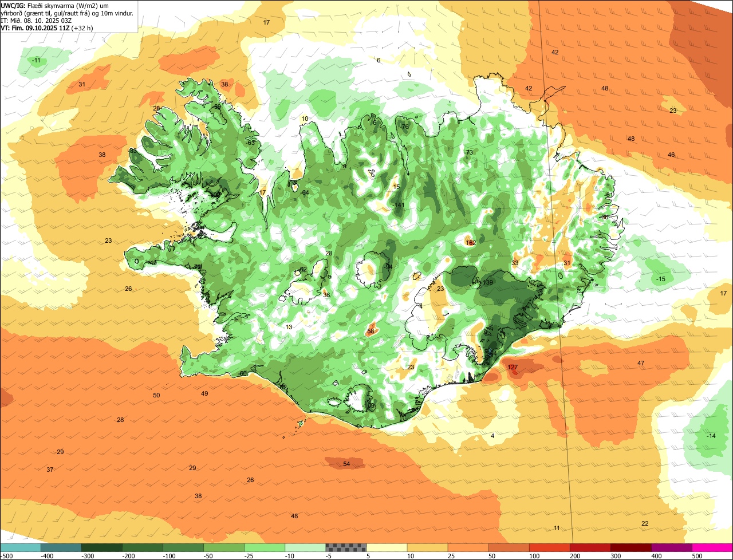The height and width of the screenshot is (560, 733).
Task: Click the checkered -5 to 5 legend swatch
Action: click(x=346, y=547)
